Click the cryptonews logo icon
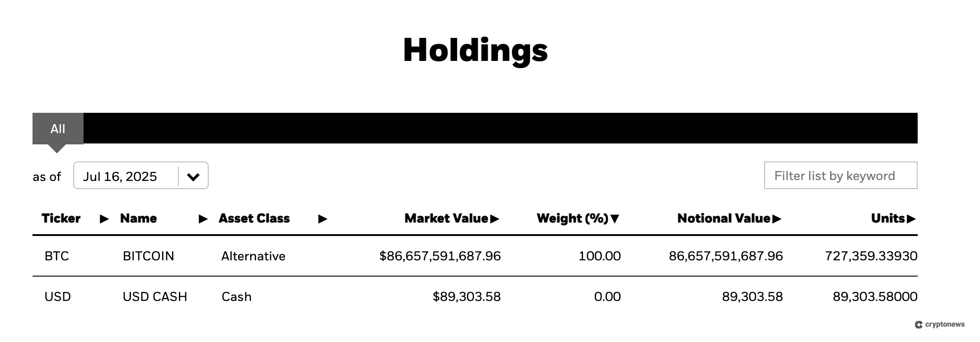 click(919, 324)
